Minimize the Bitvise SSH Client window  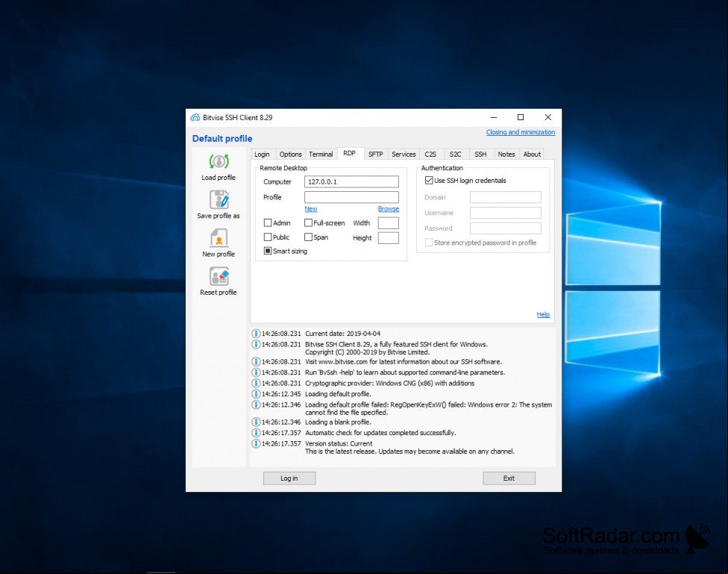click(494, 118)
